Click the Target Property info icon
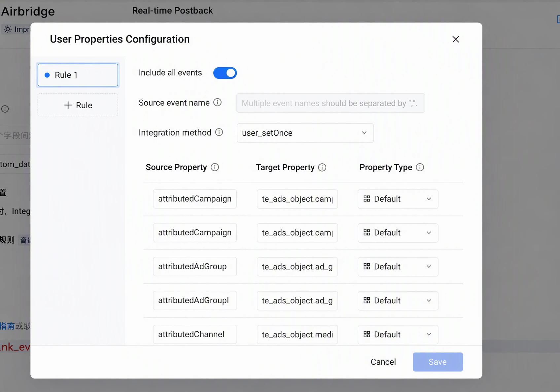This screenshot has width=560, height=392. pos(322,168)
